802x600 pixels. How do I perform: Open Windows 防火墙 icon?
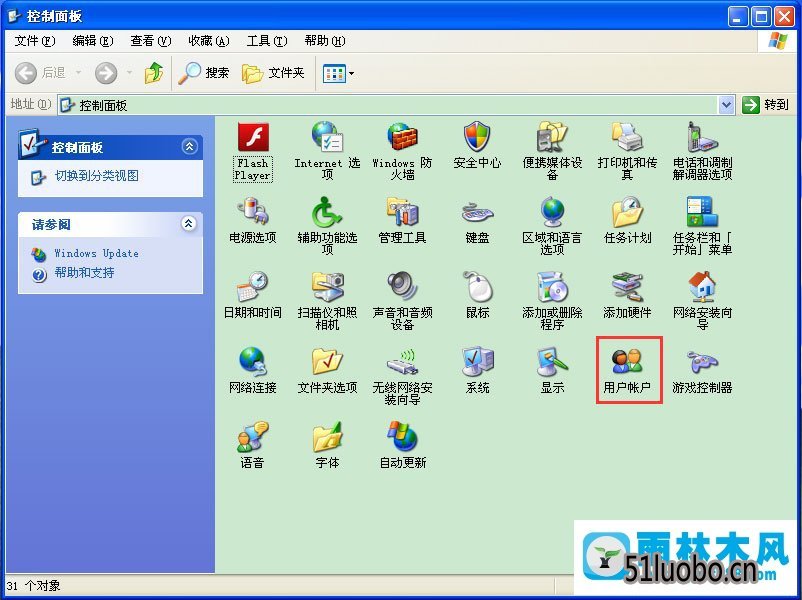[x=403, y=151]
